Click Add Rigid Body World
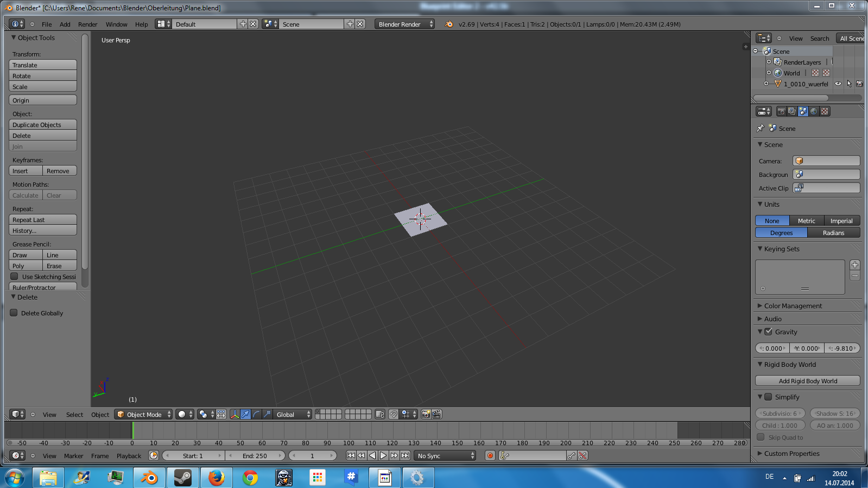This screenshot has width=868, height=488. [808, 381]
